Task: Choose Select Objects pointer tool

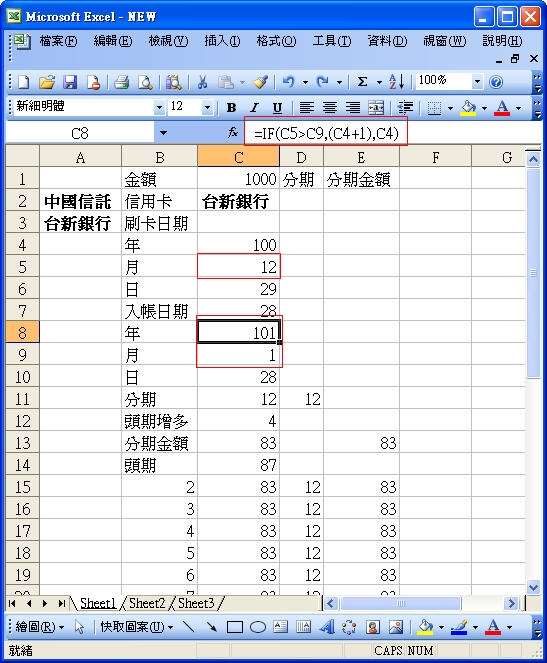Action: coord(79,626)
